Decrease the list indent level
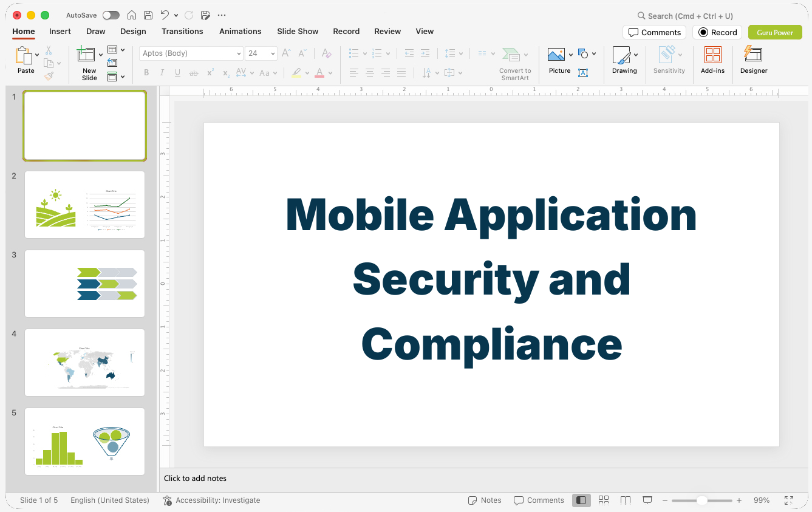The width and height of the screenshot is (812, 512). point(409,53)
